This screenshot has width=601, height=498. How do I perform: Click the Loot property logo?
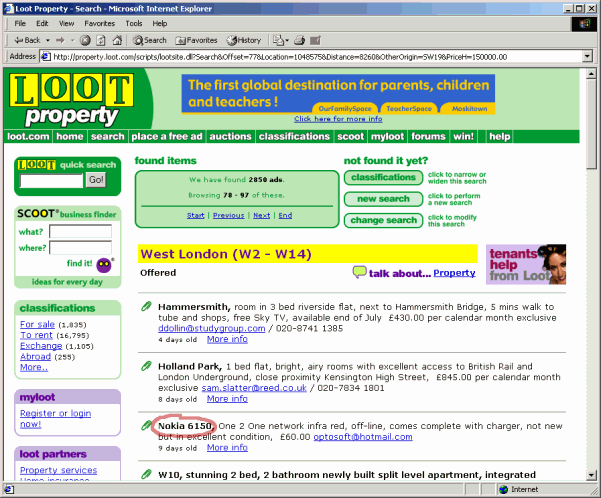tap(72, 100)
